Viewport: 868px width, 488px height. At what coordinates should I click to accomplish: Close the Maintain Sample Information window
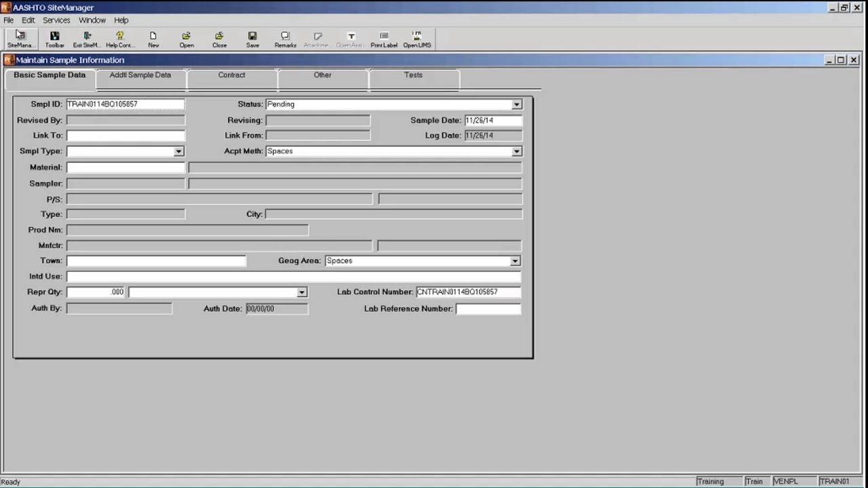(854, 60)
